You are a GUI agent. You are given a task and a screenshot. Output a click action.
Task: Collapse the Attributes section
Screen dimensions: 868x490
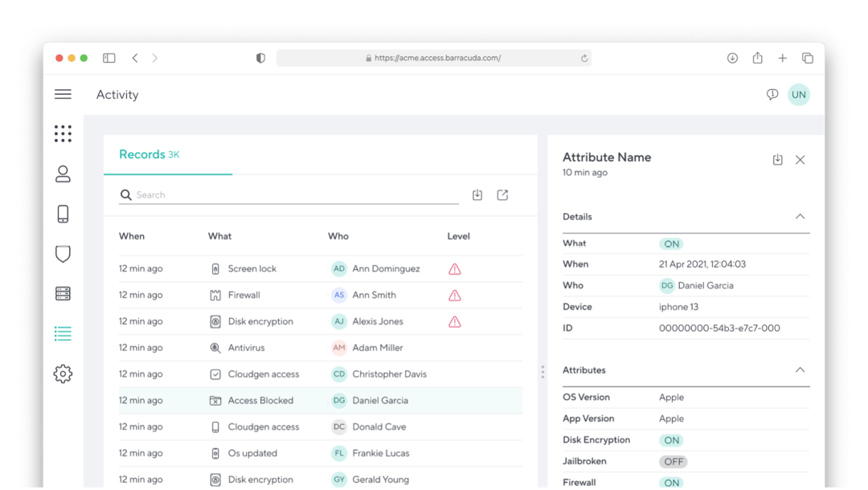(x=800, y=370)
